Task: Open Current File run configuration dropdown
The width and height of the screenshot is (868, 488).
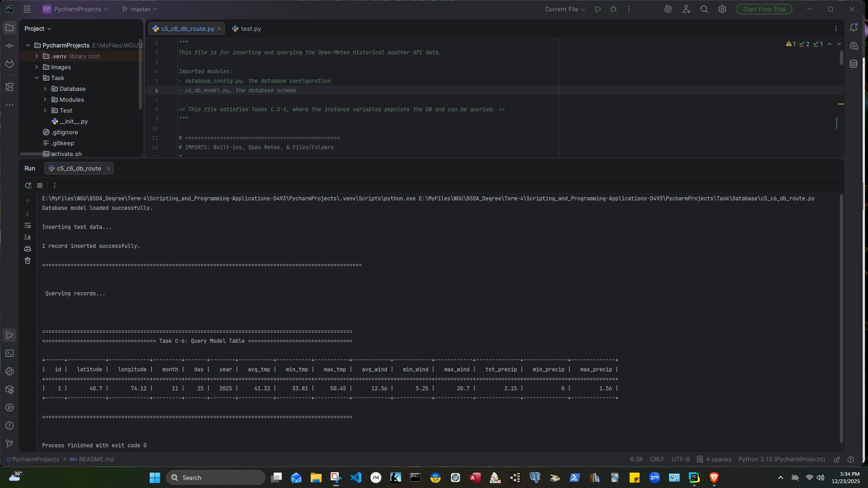Action: [564, 9]
